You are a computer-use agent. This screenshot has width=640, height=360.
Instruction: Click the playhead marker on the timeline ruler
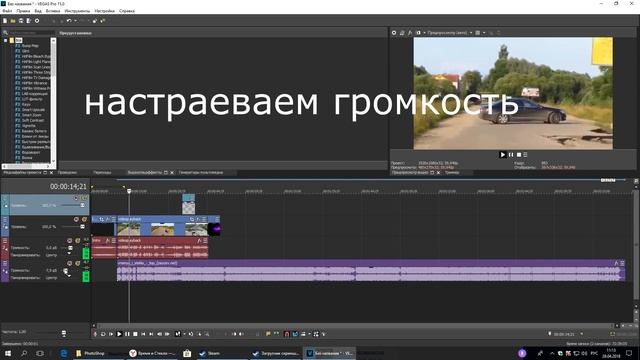point(129,191)
